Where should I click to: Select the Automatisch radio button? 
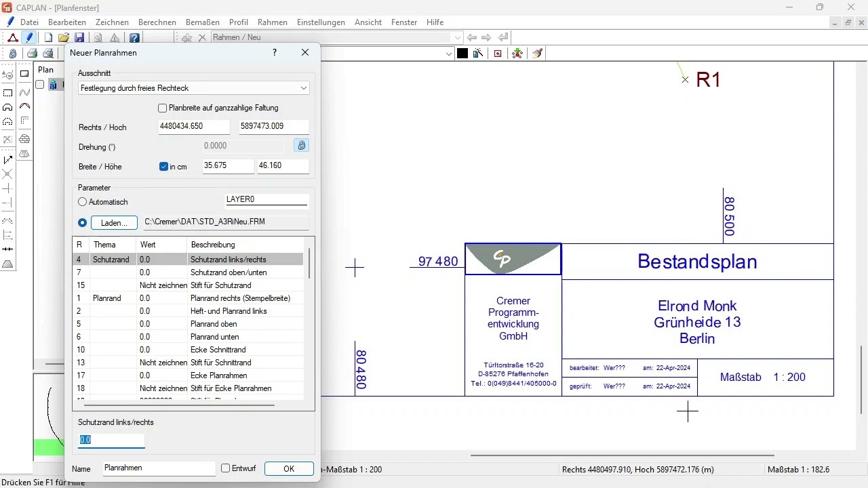pos(83,202)
